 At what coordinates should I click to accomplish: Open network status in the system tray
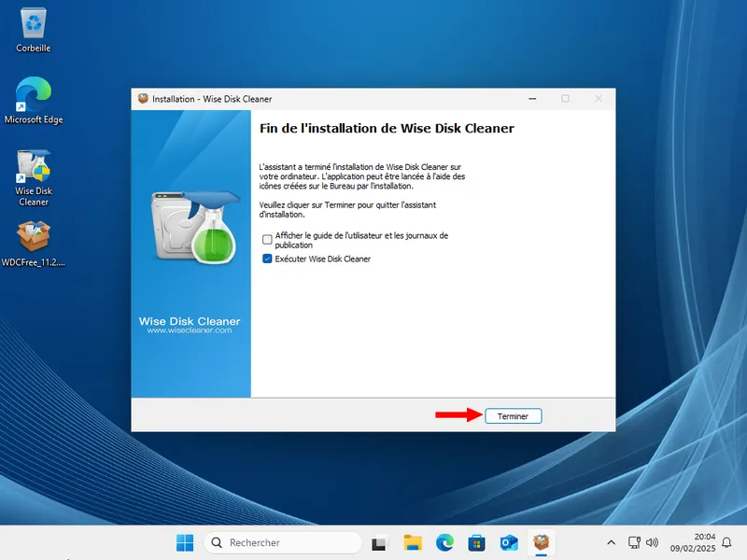pos(634,542)
